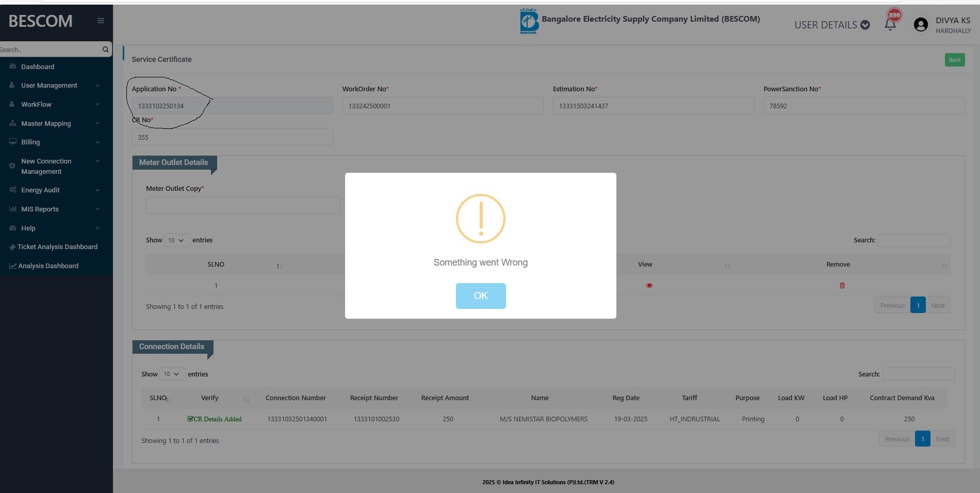
Task: Expand the User Management menu chevron
Action: point(97,86)
